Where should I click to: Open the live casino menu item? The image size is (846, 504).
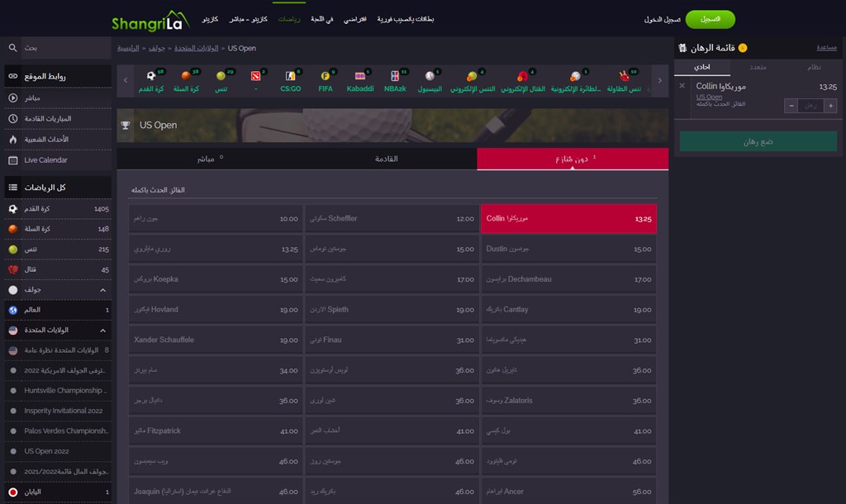(248, 20)
